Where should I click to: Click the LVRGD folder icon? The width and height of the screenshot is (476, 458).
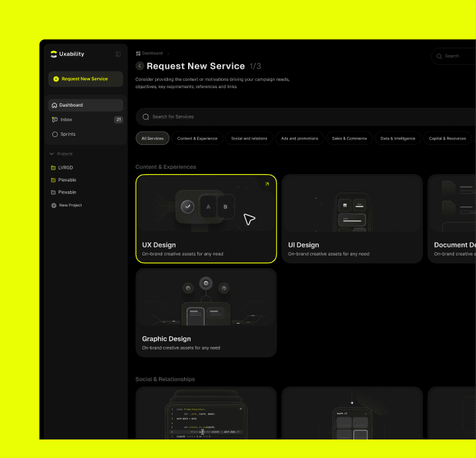click(x=54, y=167)
